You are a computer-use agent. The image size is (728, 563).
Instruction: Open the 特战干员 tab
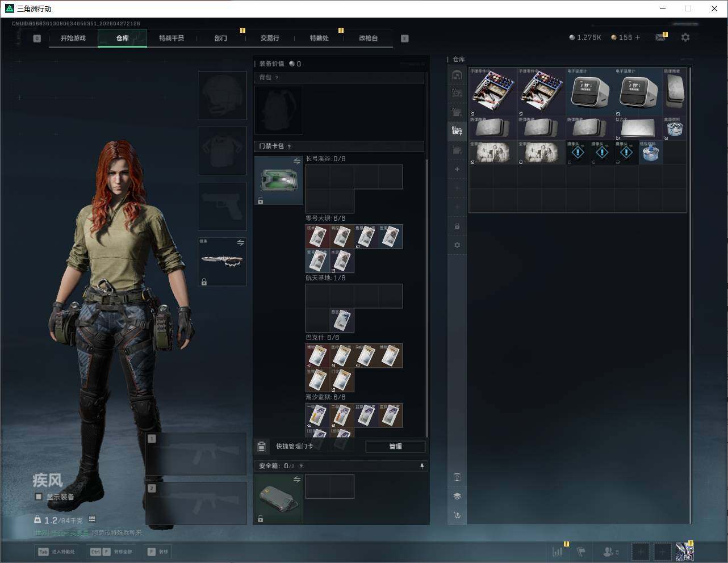[171, 38]
